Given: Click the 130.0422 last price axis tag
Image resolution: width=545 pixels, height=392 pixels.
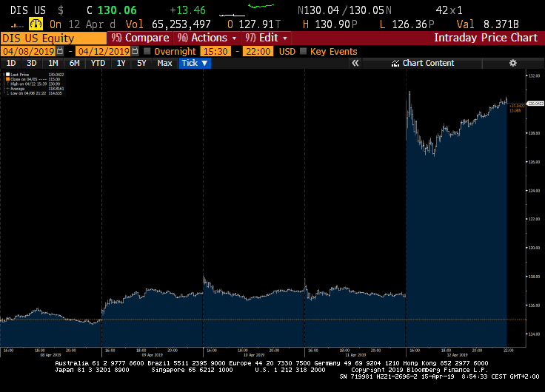Looking at the screenshot, I should 535,104.
